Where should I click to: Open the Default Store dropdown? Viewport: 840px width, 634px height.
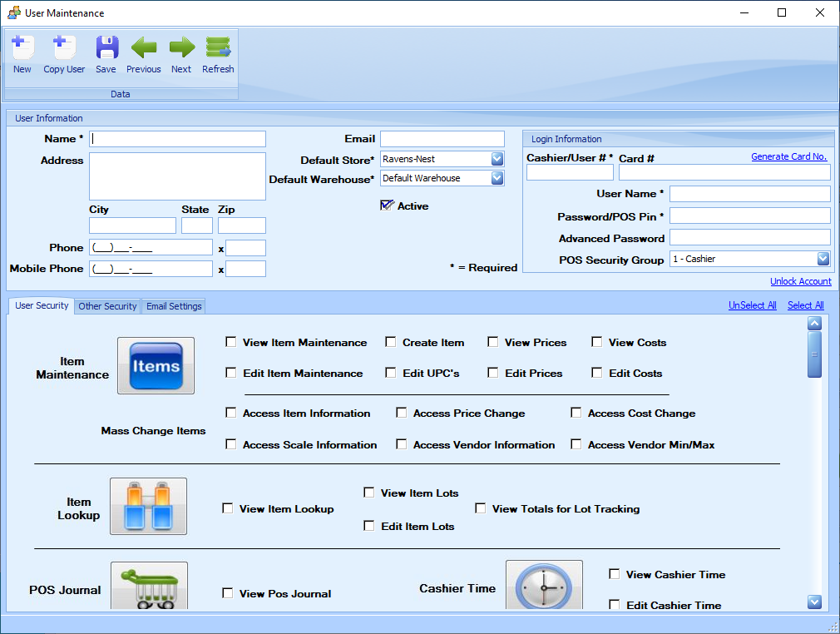(497, 159)
